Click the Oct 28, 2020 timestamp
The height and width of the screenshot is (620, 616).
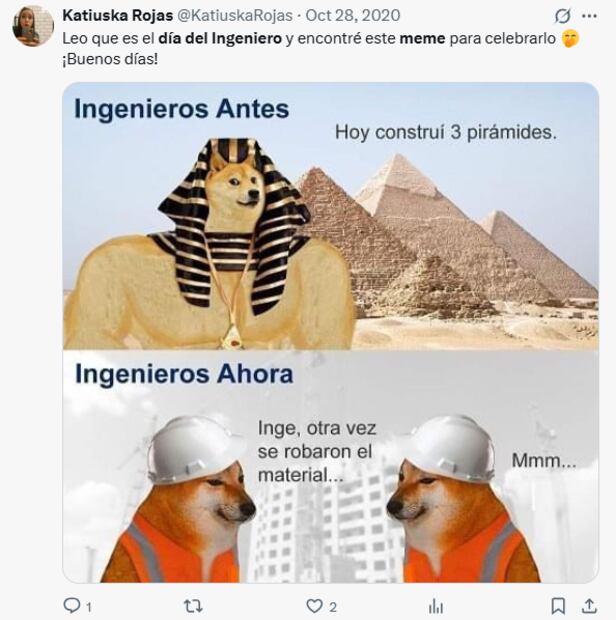pos(353,15)
